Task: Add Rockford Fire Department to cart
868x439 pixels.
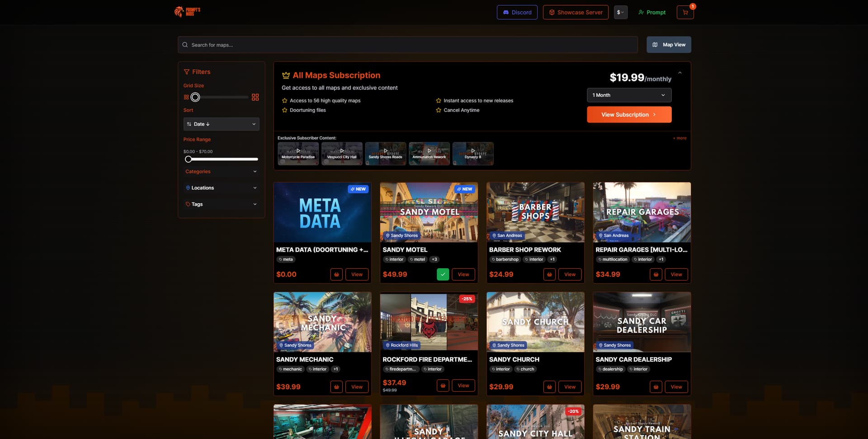Action: (x=443, y=385)
